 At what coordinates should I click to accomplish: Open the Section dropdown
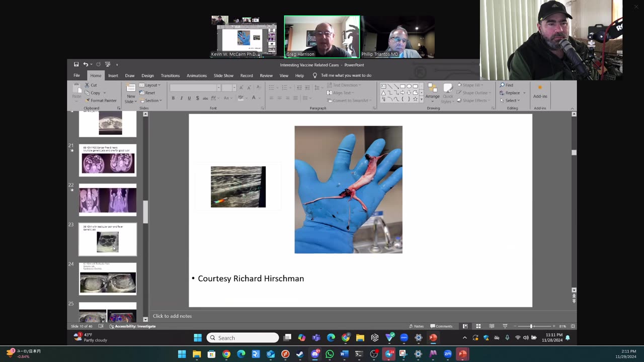150,101
